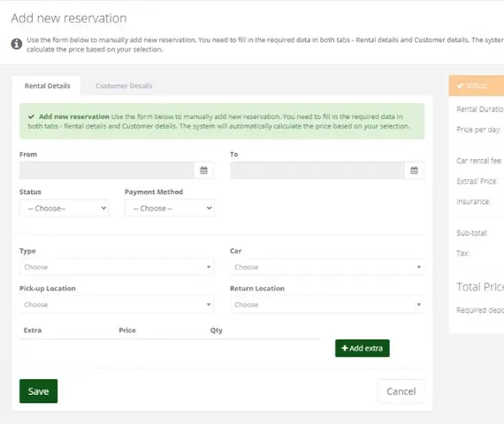Image resolution: width=504 pixels, height=424 pixels.
Task: Click inside the To date field
Action: (x=317, y=170)
